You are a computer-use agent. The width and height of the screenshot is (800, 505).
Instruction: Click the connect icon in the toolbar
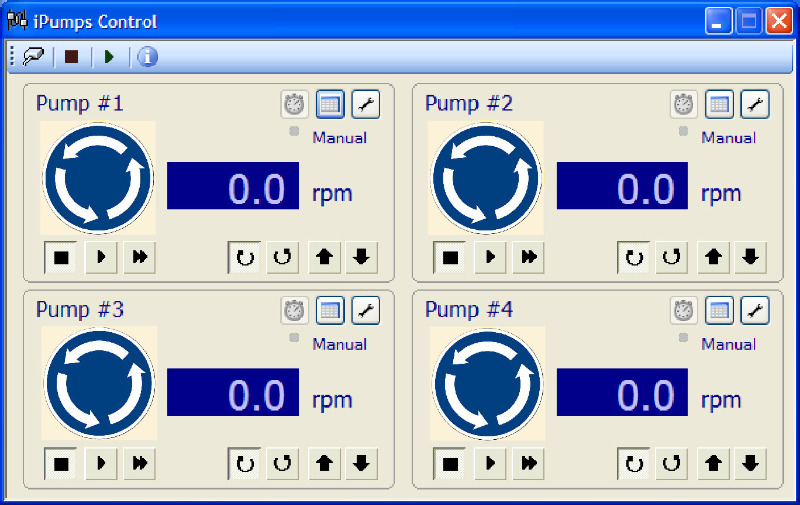click(x=33, y=57)
